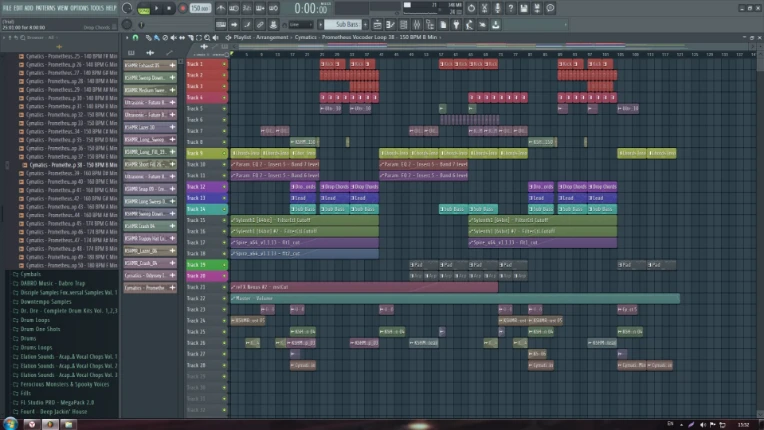Select KSHMR Medium Sweep clip in picker
This screenshot has width=764, height=430.
(x=150, y=90)
